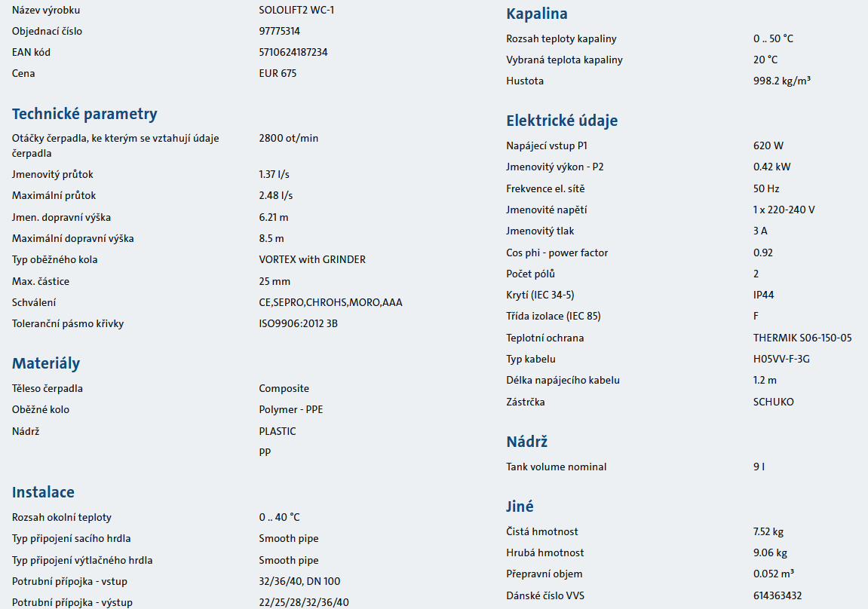Click the Kapalina section heading

click(537, 14)
